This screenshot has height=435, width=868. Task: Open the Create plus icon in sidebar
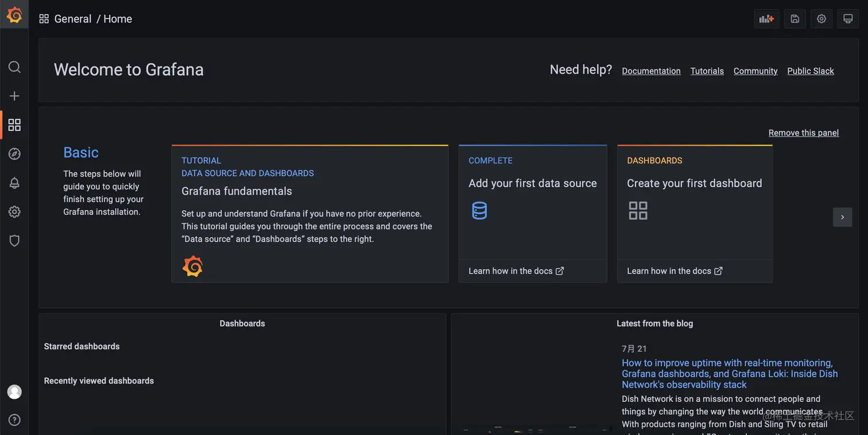coord(14,96)
